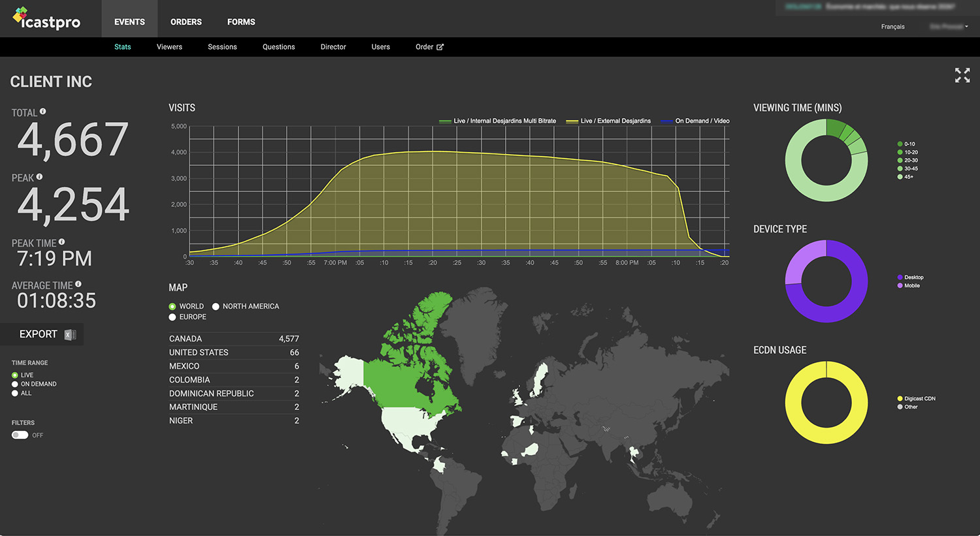Toggle the FILTERS switch on
Screen dimensions: 980x536
coord(20,435)
